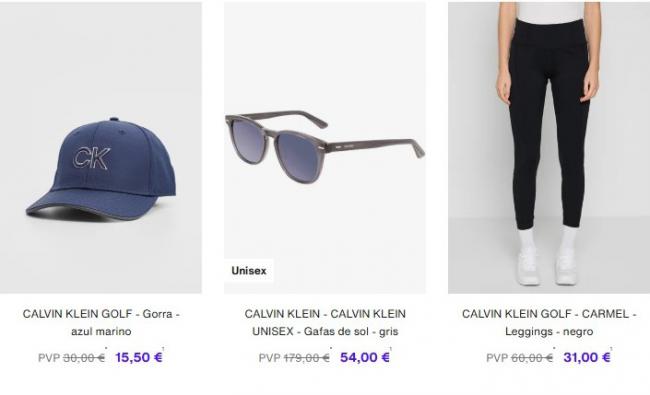Click the PVP label under the sunglasses
Viewport: 650px width, 395px height.
[x=270, y=358]
